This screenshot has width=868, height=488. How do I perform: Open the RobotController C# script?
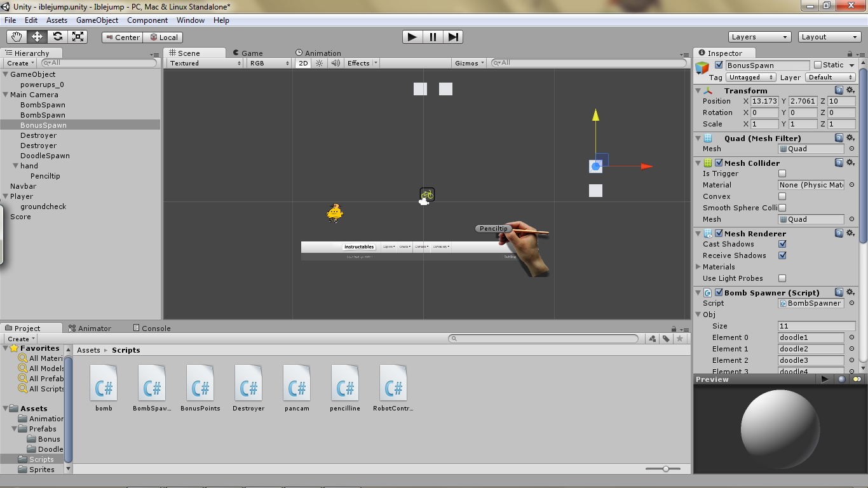(393, 388)
